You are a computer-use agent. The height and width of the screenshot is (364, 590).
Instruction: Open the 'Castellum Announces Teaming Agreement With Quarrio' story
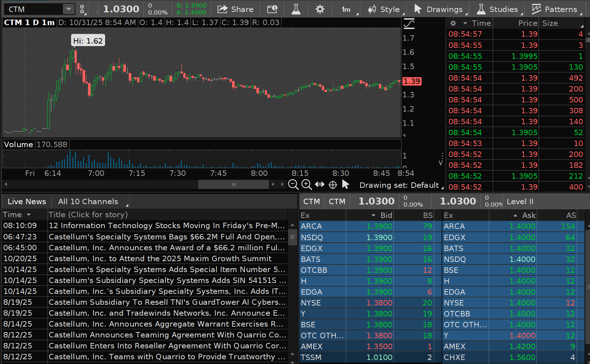(x=167, y=335)
